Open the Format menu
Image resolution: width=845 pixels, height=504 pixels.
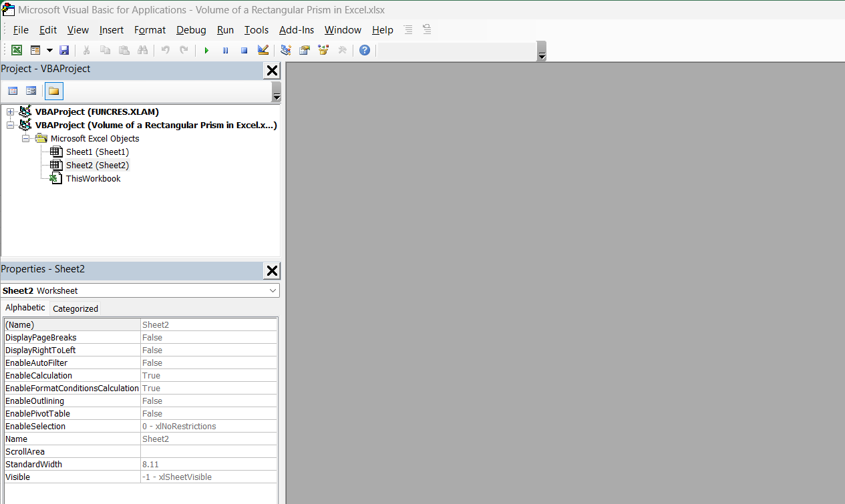(x=150, y=30)
